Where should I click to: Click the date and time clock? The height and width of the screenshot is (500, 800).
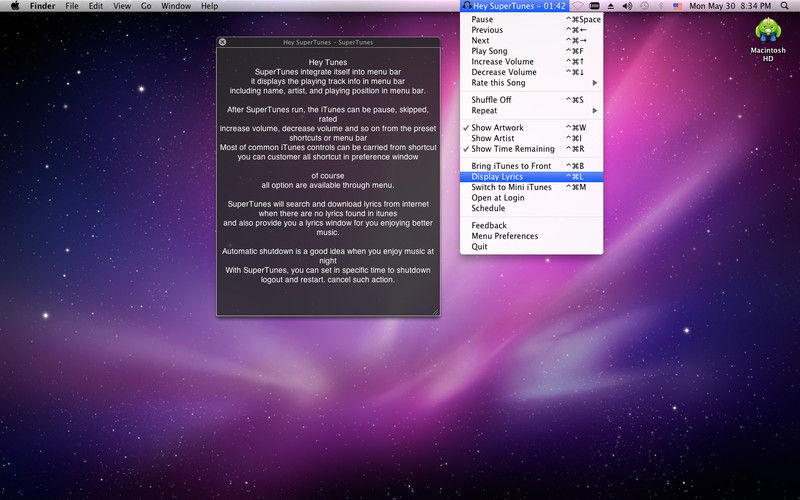(730, 6)
